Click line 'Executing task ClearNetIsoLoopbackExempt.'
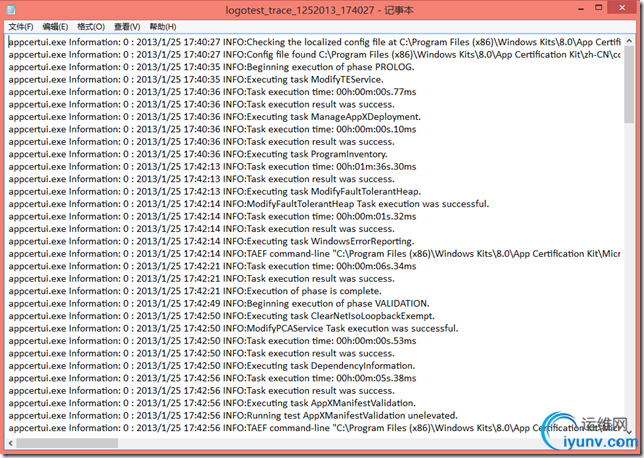The image size is (644, 458). [x=222, y=316]
